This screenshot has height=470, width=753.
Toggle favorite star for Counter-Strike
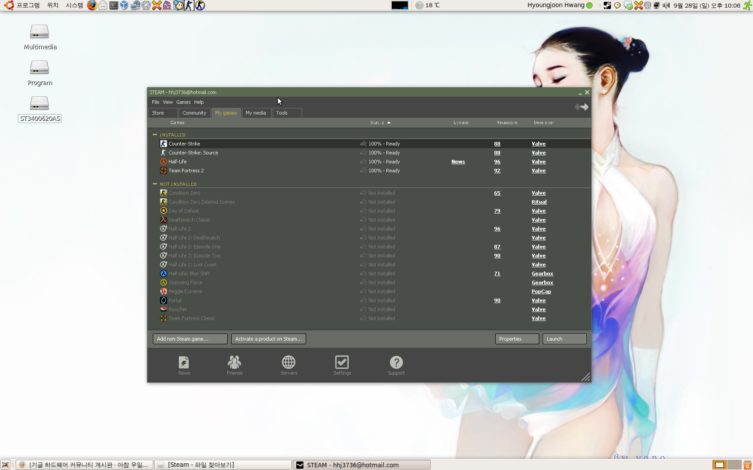tap(363, 144)
